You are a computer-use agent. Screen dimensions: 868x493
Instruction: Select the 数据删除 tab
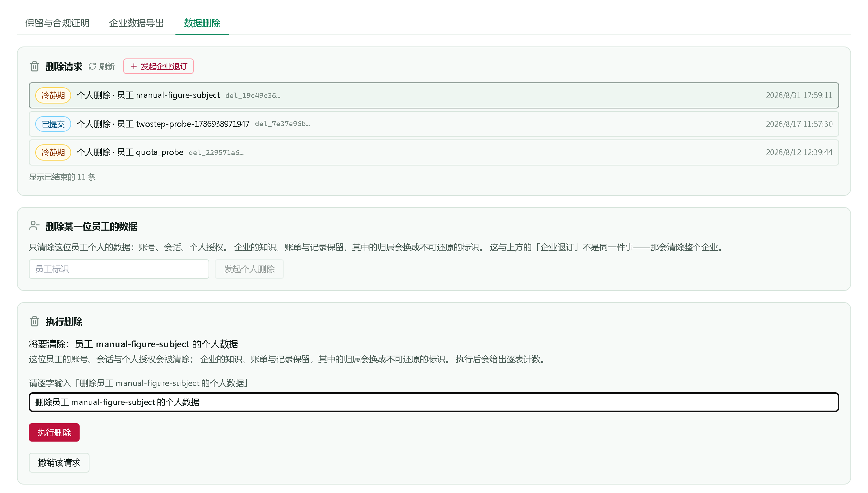pyautogui.click(x=202, y=23)
